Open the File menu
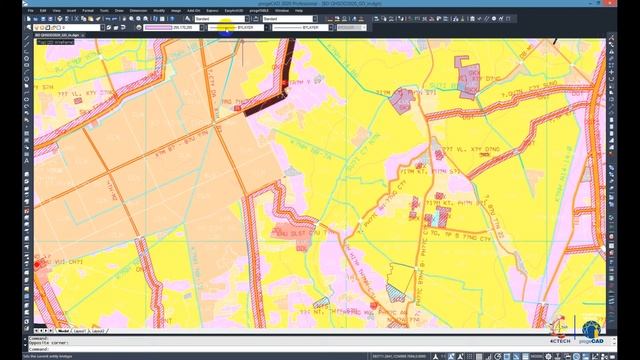The height and width of the screenshot is (360, 640). [x=31, y=11]
